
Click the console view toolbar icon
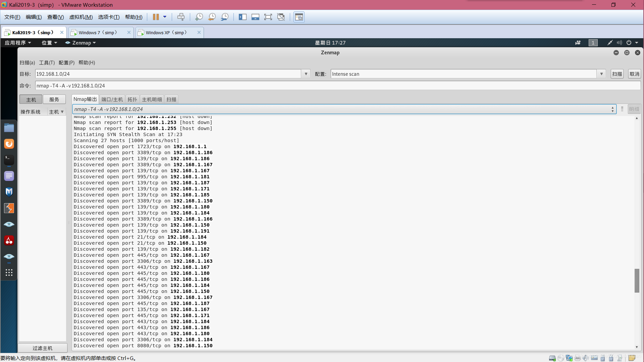(299, 17)
